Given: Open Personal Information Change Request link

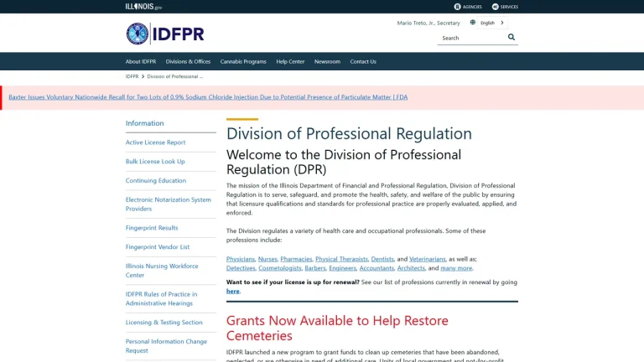Looking at the screenshot, I should point(166,346).
